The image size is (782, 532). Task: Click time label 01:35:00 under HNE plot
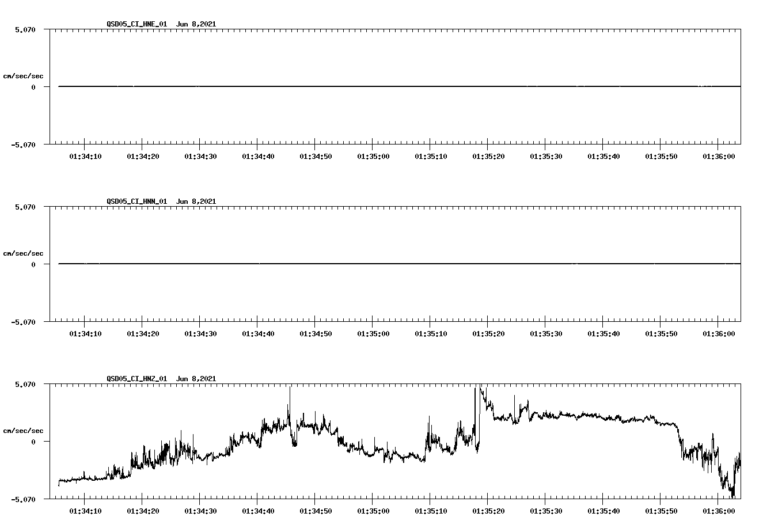tap(373, 157)
